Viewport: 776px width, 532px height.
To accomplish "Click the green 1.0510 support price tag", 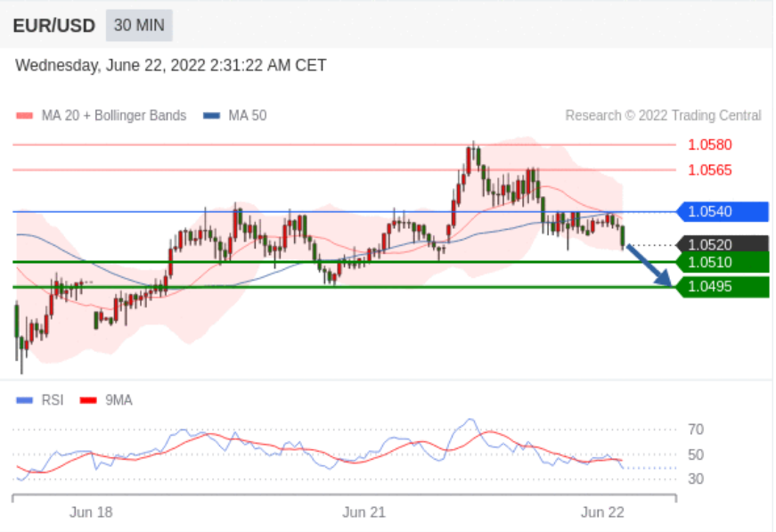I will [x=723, y=262].
